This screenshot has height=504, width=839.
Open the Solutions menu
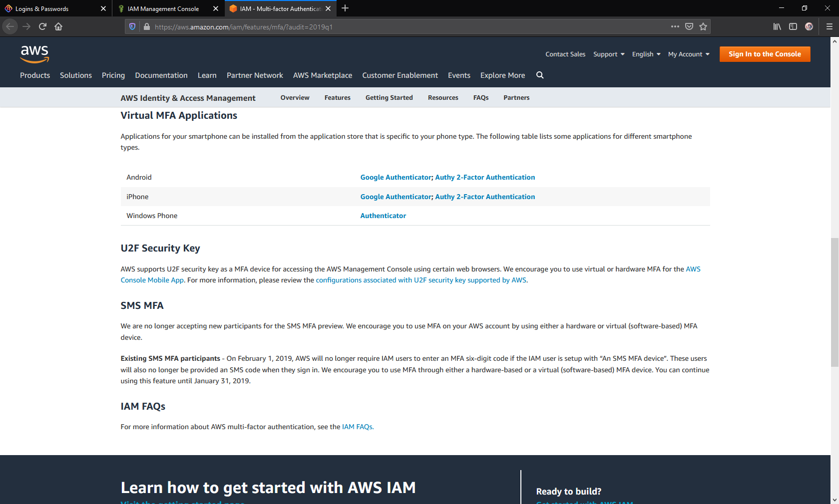[76, 75]
